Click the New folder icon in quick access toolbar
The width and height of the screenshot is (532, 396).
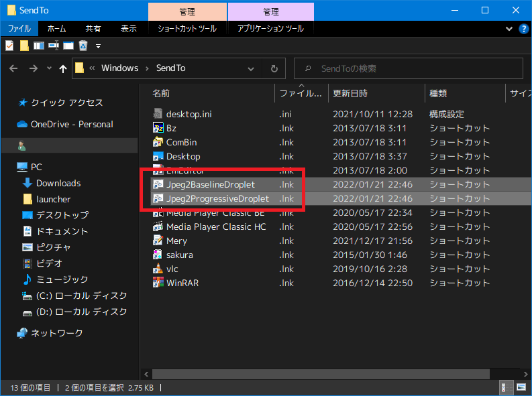pos(24,46)
